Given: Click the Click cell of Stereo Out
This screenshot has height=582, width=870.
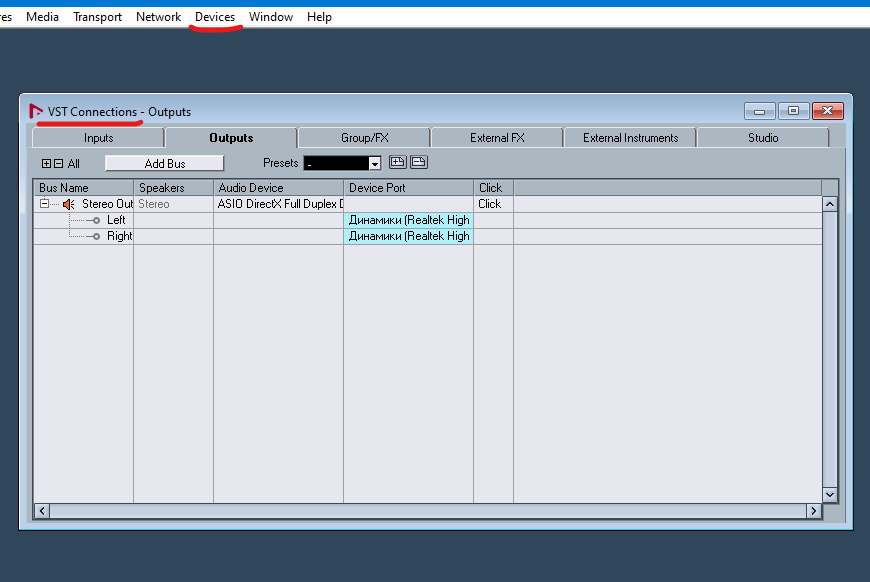Looking at the screenshot, I should pos(493,204).
